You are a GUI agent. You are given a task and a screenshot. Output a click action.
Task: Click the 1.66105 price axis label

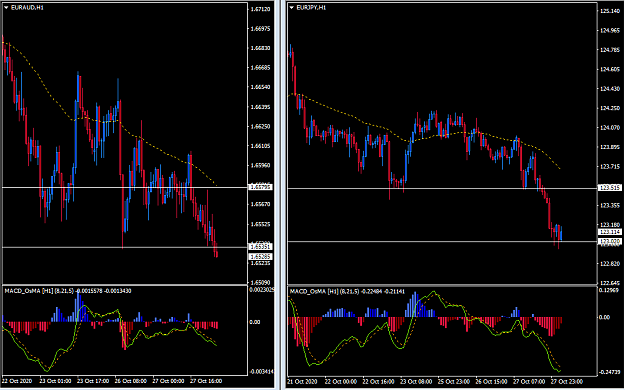coord(261,146)
